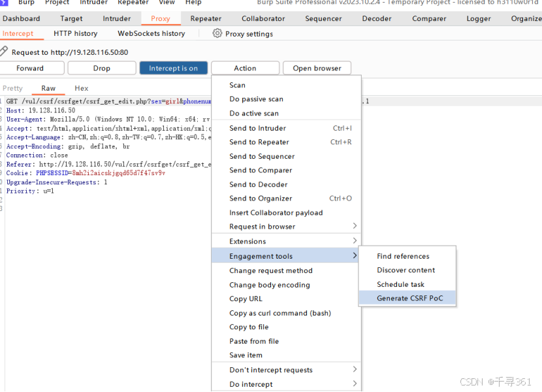Open the WebSockets history tab
This screenshot has width=542, height=392.
point(151,33)
